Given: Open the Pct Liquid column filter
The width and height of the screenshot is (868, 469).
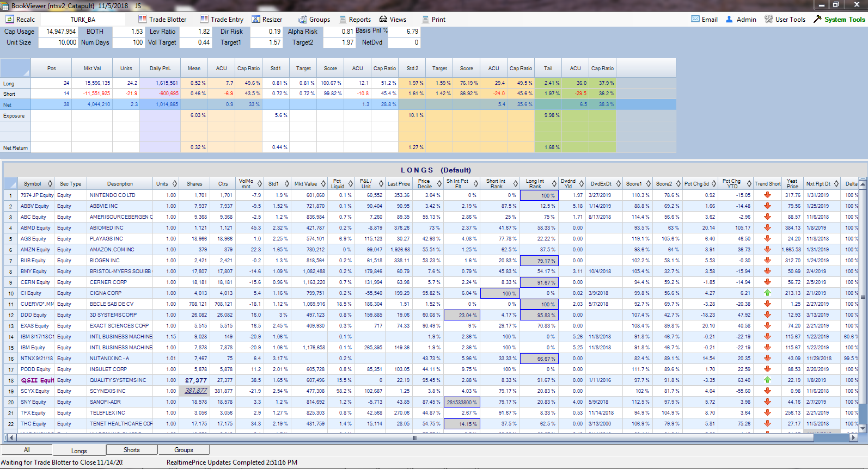Looking at the screenshot, I should (x=350, y=184).
